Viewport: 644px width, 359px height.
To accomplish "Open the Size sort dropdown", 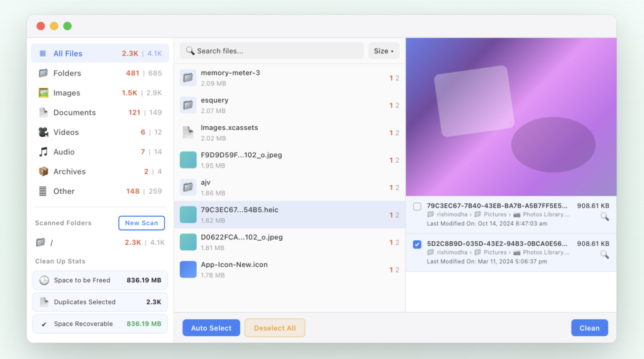I will [x=384, y=51].
